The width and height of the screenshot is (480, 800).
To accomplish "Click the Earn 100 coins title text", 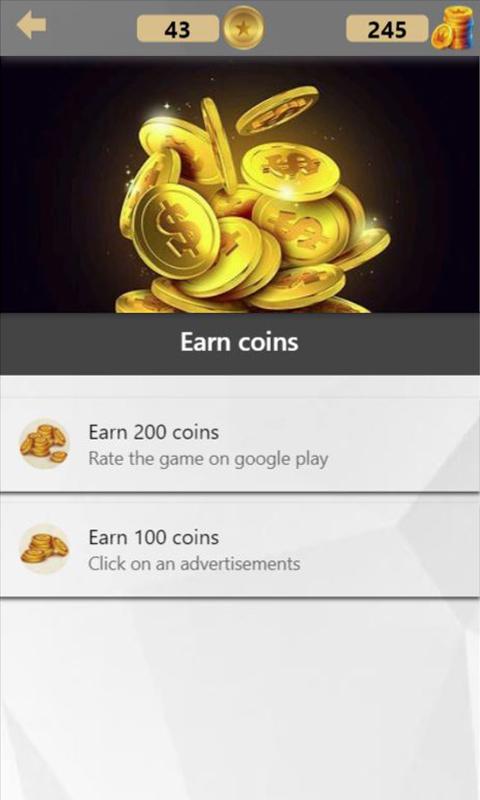I will pos(154,537).
